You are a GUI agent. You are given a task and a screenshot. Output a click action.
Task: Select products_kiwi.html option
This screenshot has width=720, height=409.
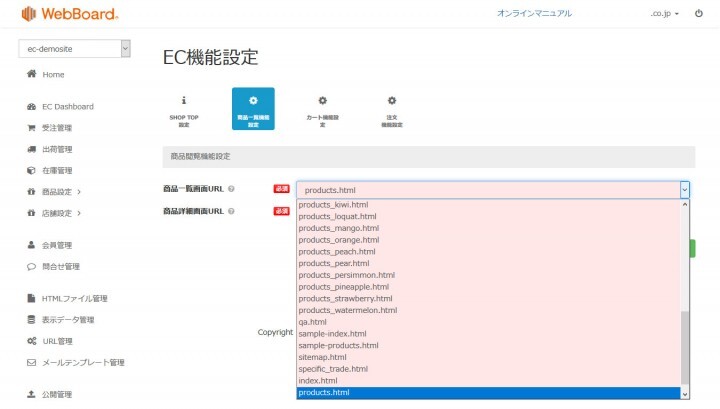pyautogui.click(x=488, y=205)
